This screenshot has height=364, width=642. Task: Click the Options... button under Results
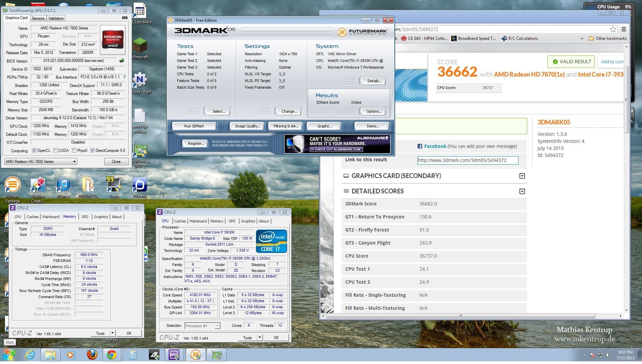[374, 111]
